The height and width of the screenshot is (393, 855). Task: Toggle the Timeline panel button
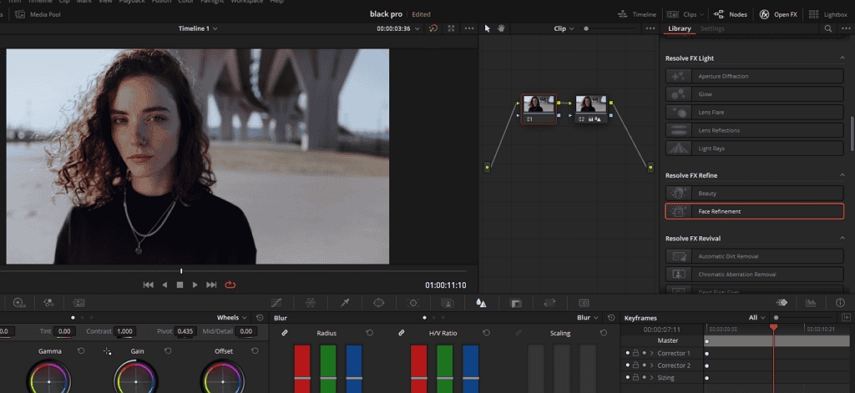637,14
